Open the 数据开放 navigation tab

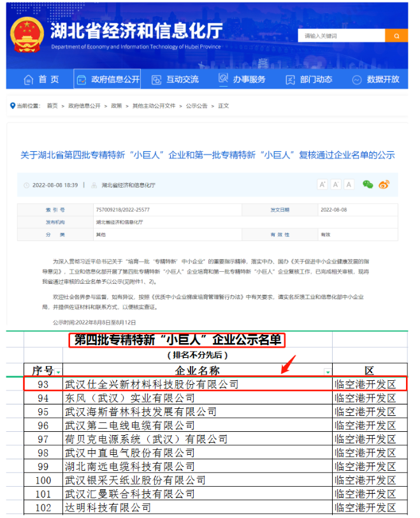376,79
